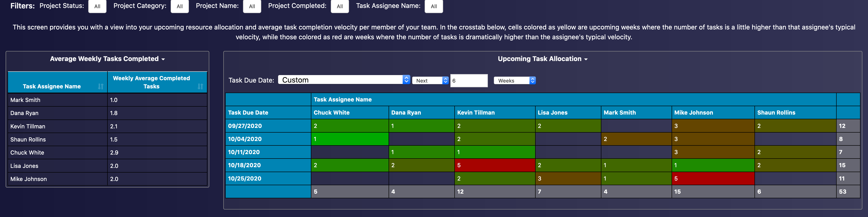Select Chuck White row in averages table

(x=27, y=152)
